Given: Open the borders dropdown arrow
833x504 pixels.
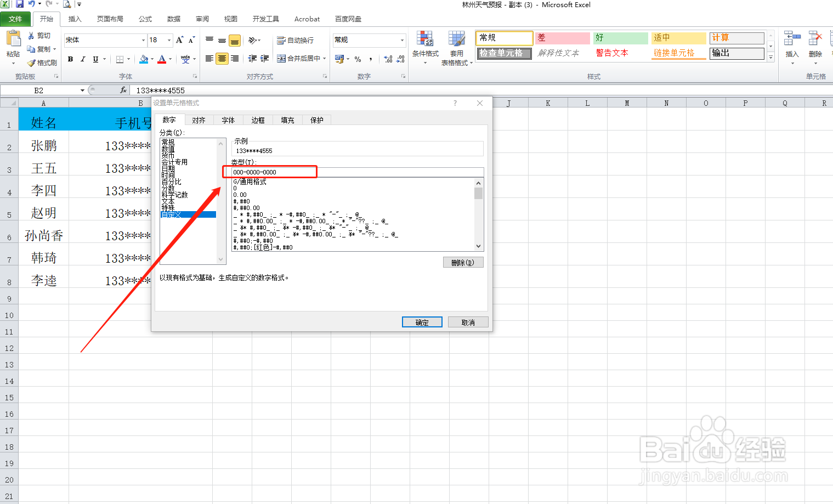Looking at the screenshot, I should 129,59.
